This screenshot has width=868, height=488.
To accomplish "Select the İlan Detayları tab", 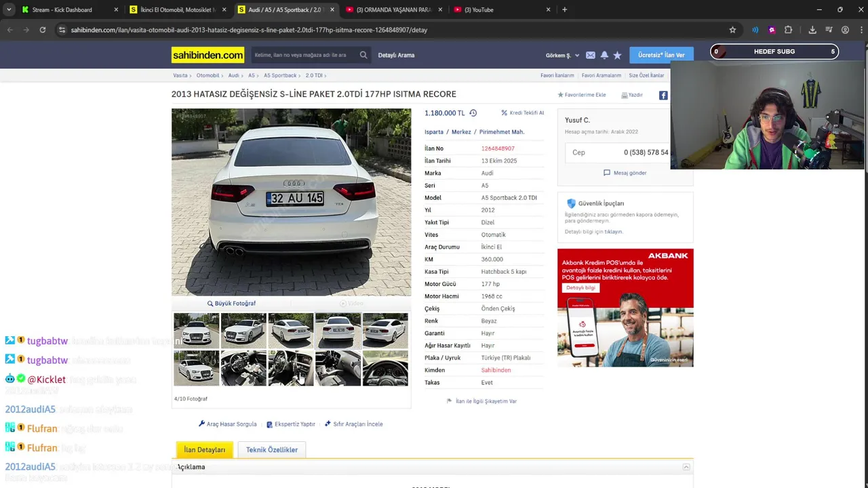I will (x=205, y=449).
